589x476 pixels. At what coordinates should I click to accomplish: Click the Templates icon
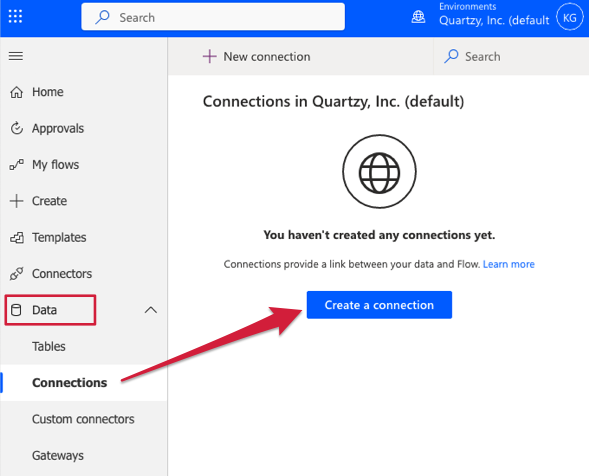tap(17, 237)
